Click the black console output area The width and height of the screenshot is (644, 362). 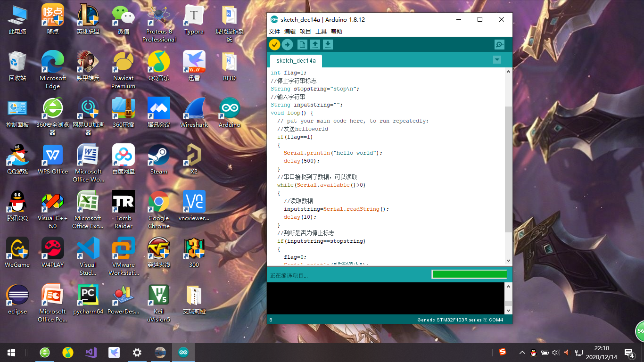coord(386,298)
